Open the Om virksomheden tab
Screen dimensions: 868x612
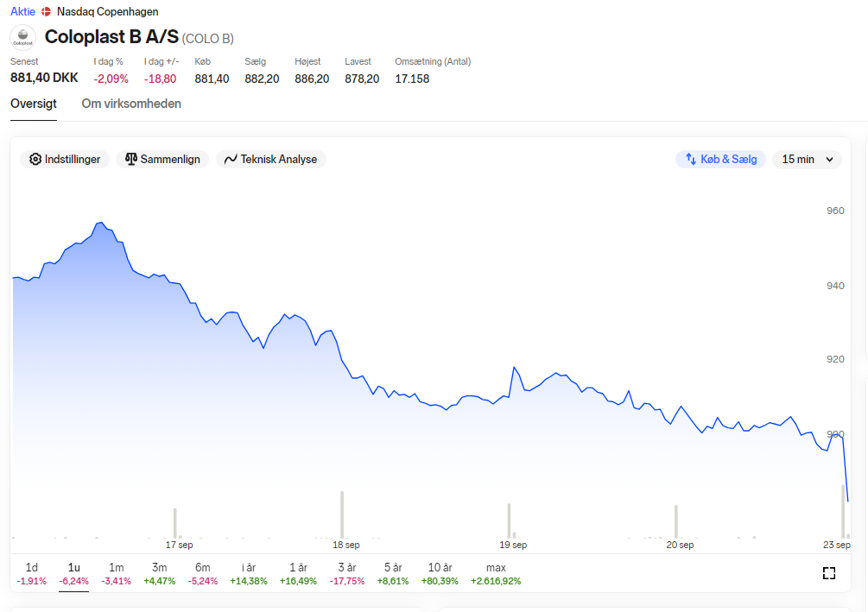(x=131, y=104)
